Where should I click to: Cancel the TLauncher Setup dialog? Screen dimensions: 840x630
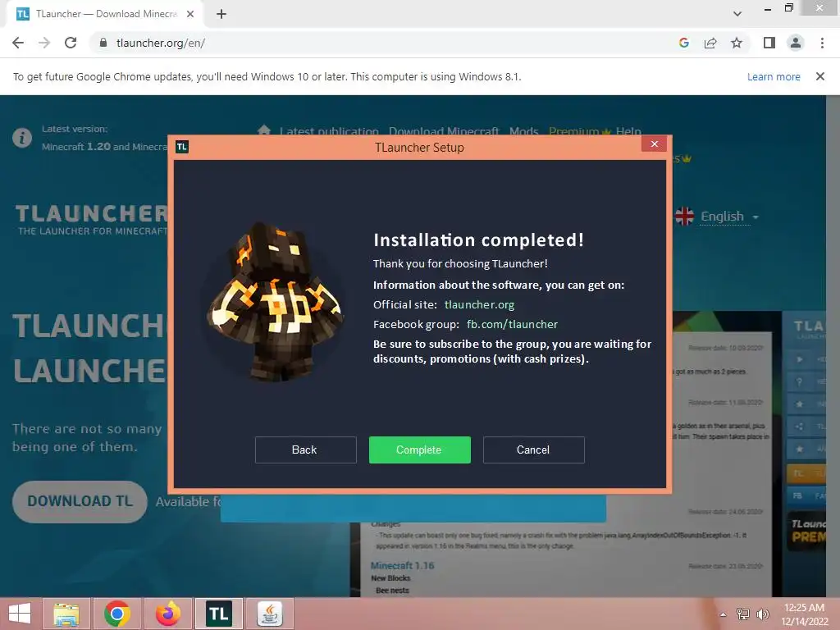click(533, 450)
